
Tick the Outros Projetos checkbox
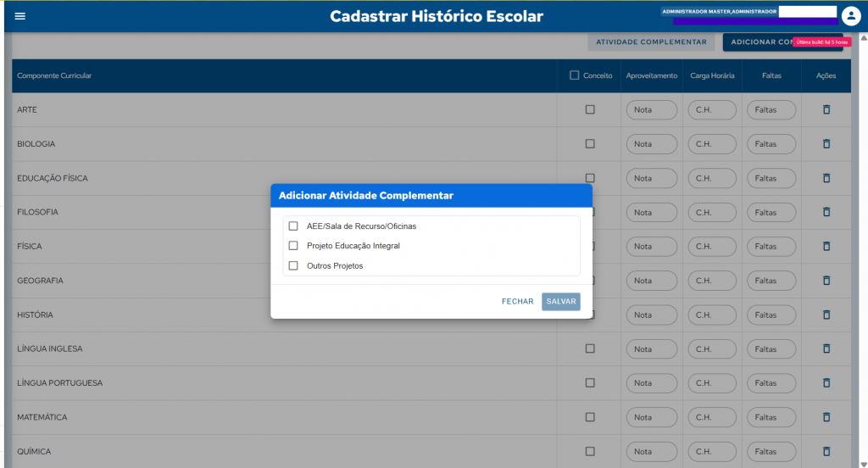pos(293,266)
